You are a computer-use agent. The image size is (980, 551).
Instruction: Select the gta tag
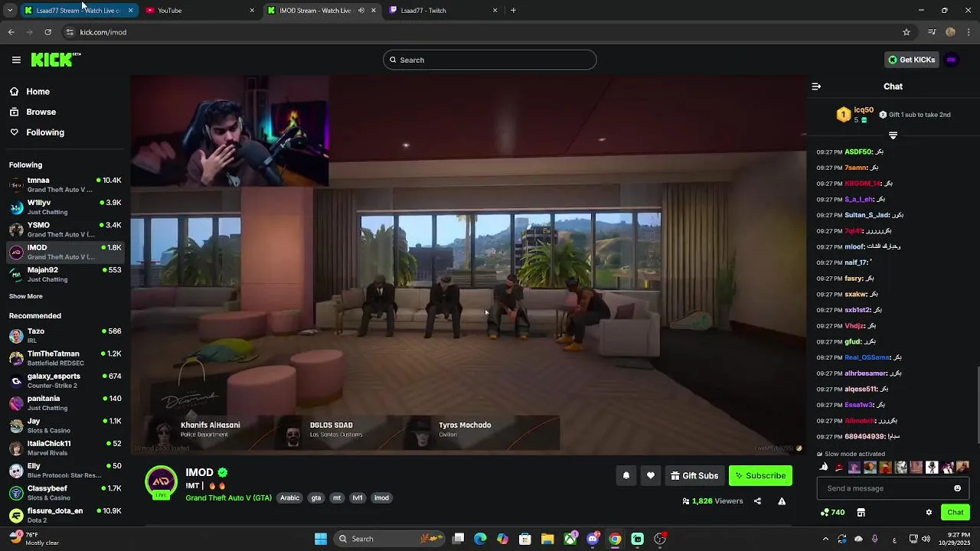[316, 498]
